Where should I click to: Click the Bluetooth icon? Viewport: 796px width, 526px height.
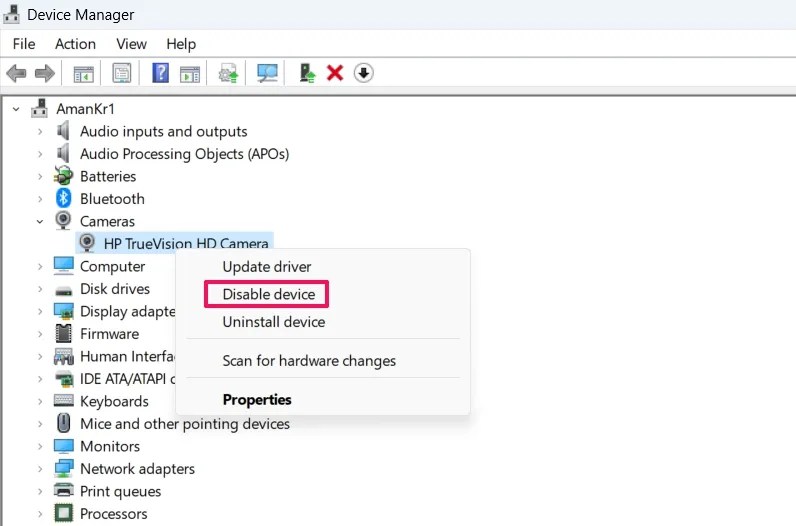[x=63, y=198]
